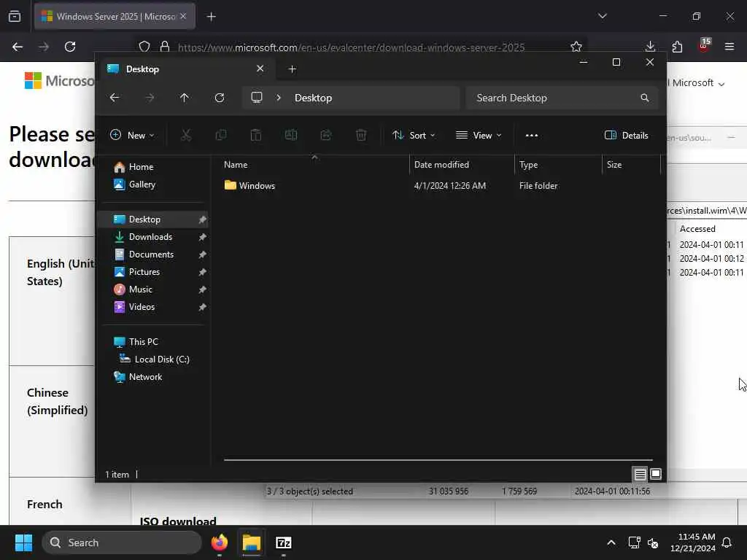Close the Windows Server 2025 browser tab
This screenshot has width=747, height=560.
[x=183, y=16]
